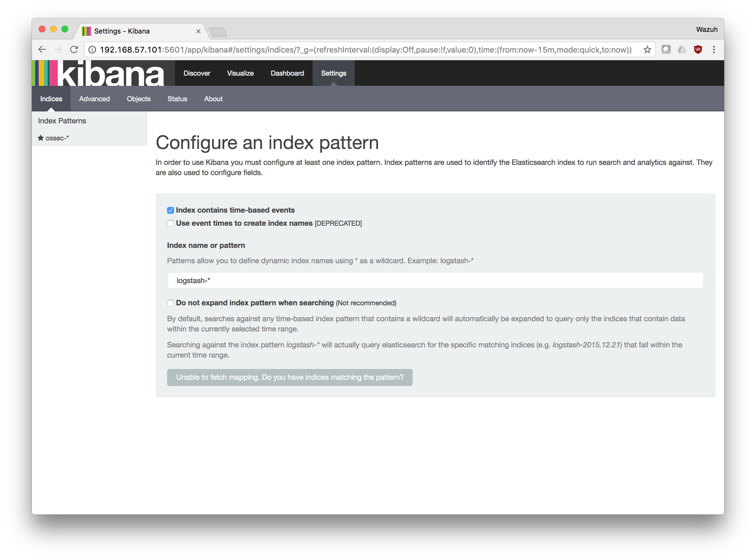Close the Settings - Kibana tab
Screen dimensions: 756x560
[198, 31]
